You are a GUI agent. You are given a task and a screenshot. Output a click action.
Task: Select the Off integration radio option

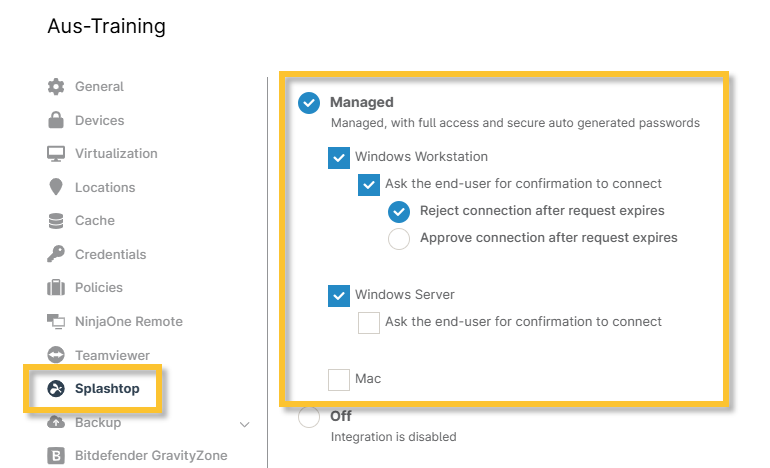[x=309, y=417]
